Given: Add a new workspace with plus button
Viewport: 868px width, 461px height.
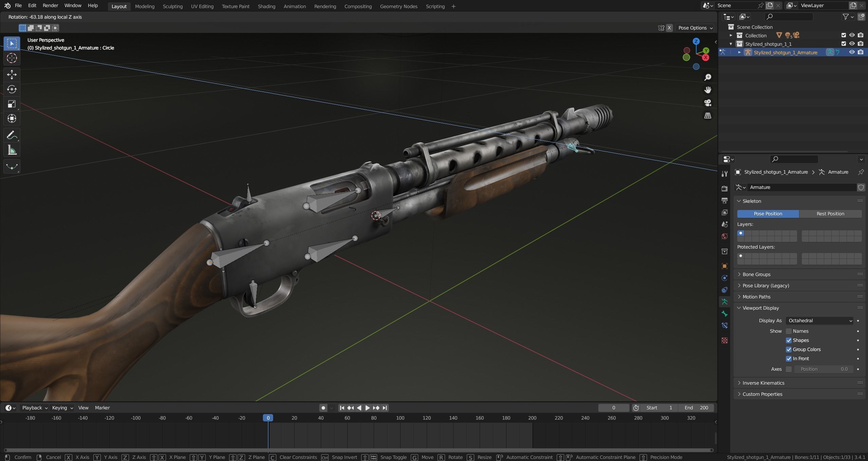Looking at the screenshot, I should pyautogui.click(x=453, y=6).
